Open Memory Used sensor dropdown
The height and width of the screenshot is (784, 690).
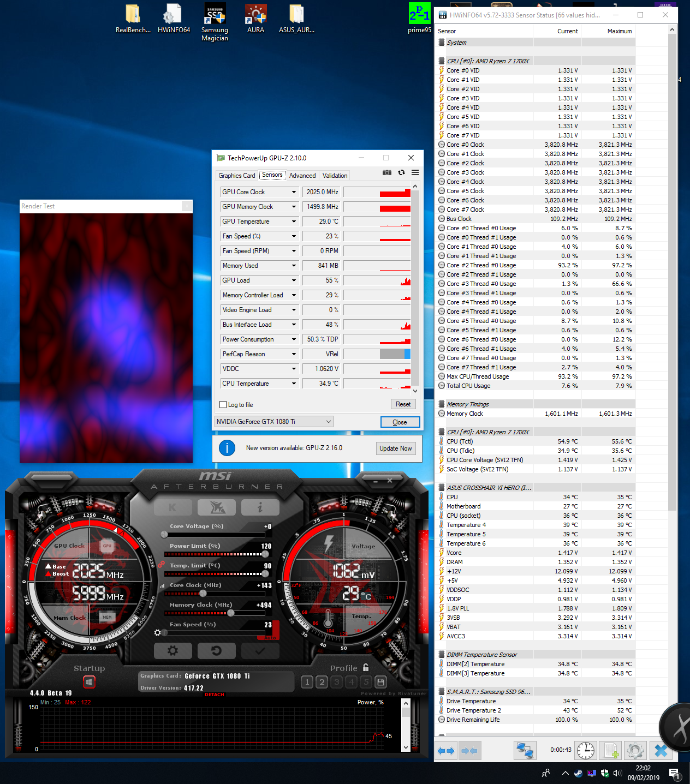pos(294,266)
